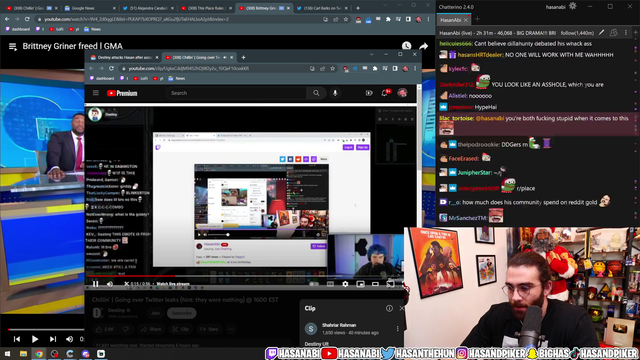The image size is (640, 360).
Task: Focus the YouTube Search input field
Action: coord(237,93)
